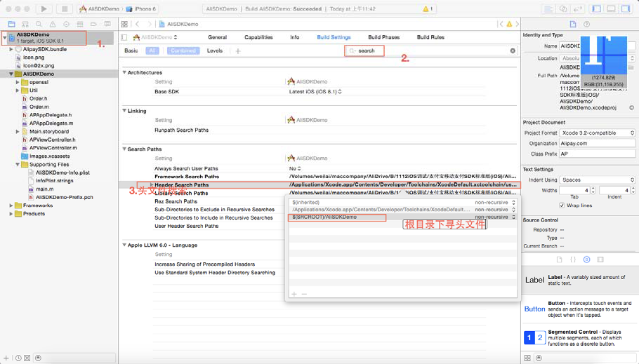Expand the Frameworks group
The image size is (639, 364).
11,205
